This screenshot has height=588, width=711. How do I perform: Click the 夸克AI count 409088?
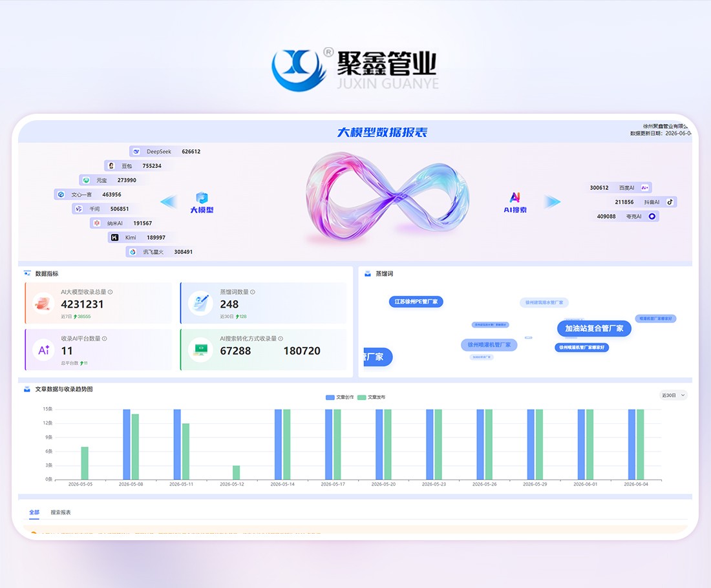tap(606, 216)
